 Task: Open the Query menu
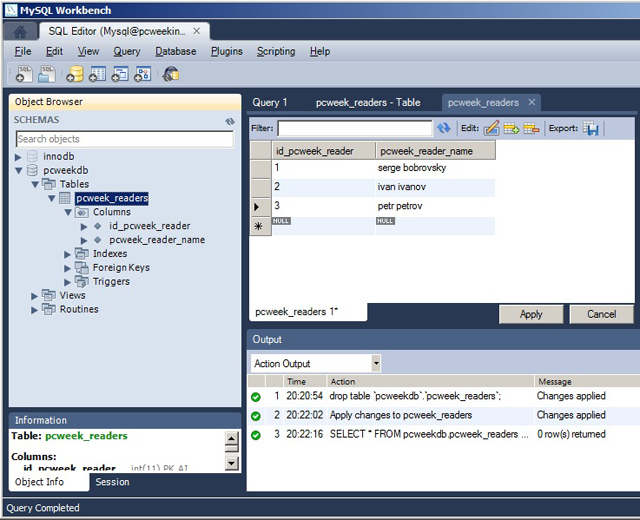[x=127, y=51]
